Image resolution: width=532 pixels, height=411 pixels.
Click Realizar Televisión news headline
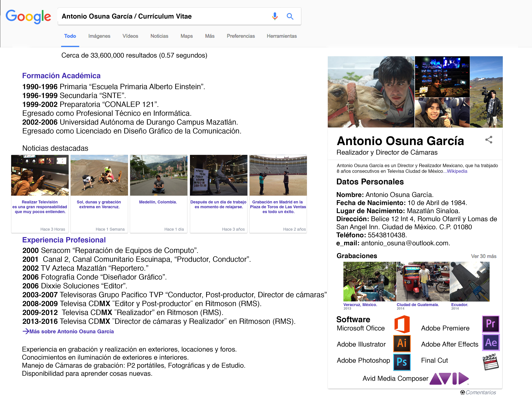40,207
